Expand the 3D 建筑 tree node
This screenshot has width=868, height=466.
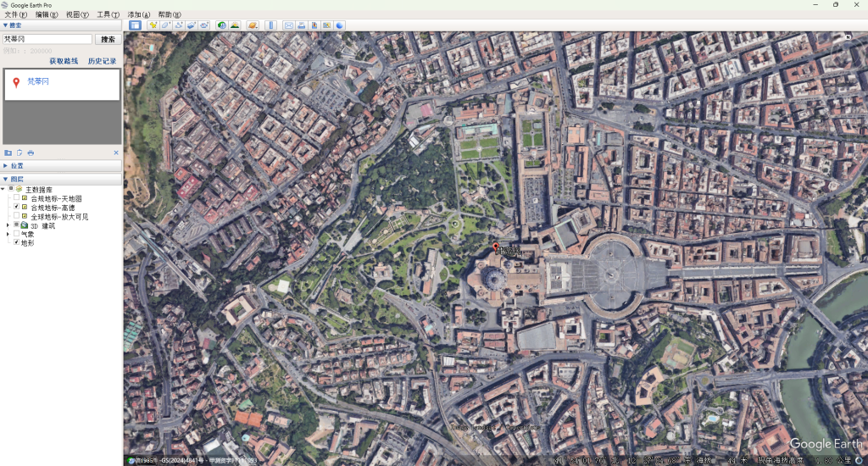8,225
